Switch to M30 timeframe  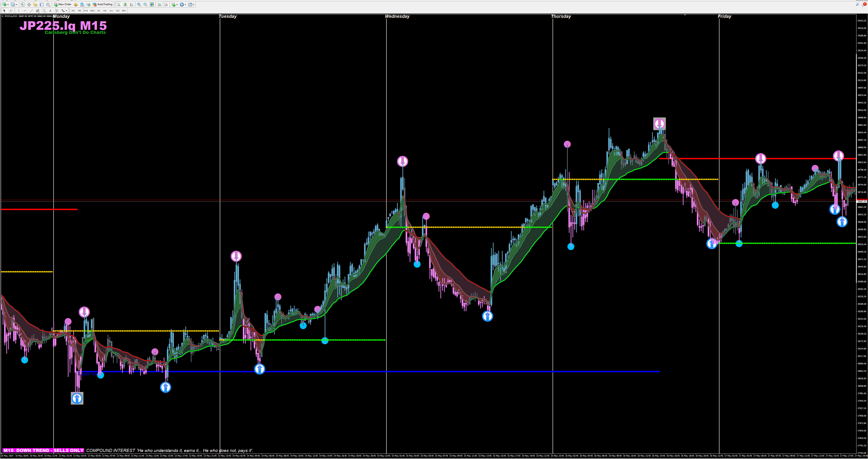coord(92,11)
